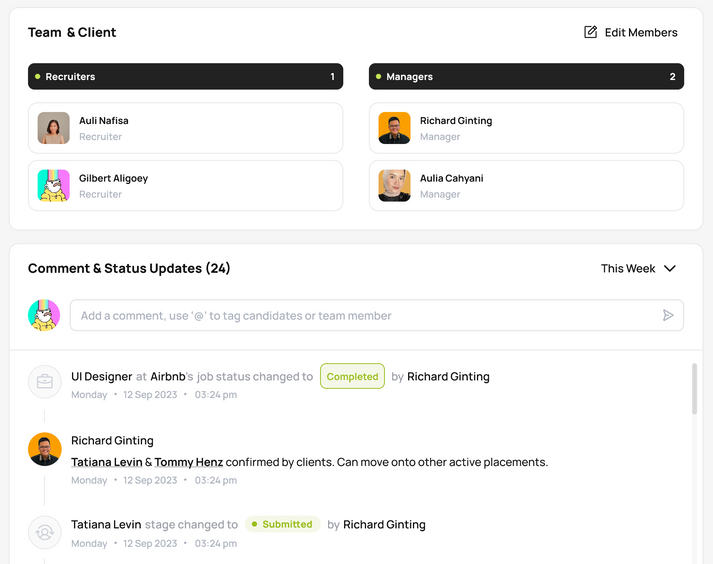Open the Tatiana Levin candidate link
The image size is (713, 564).
tap(106, 462)
